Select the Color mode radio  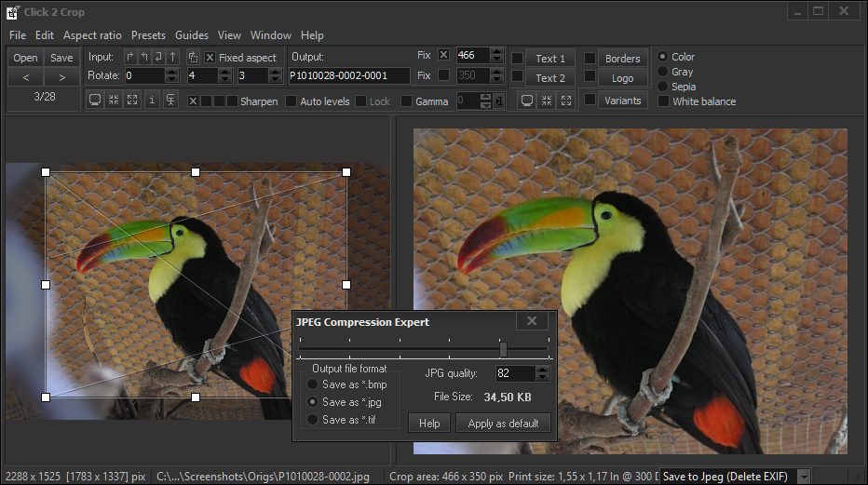pyautogui.click(x=662, y=57)
